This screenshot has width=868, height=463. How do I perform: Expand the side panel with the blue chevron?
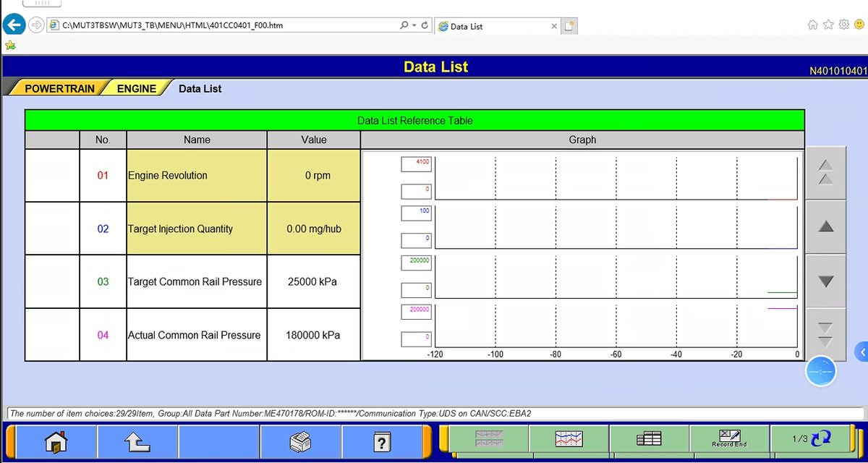(x=861, y=352)
